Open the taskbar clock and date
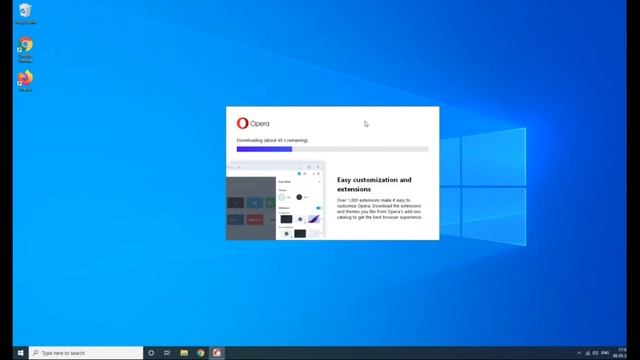The height and width of the screenshot is (360, 640). click(x=619, y=353)
